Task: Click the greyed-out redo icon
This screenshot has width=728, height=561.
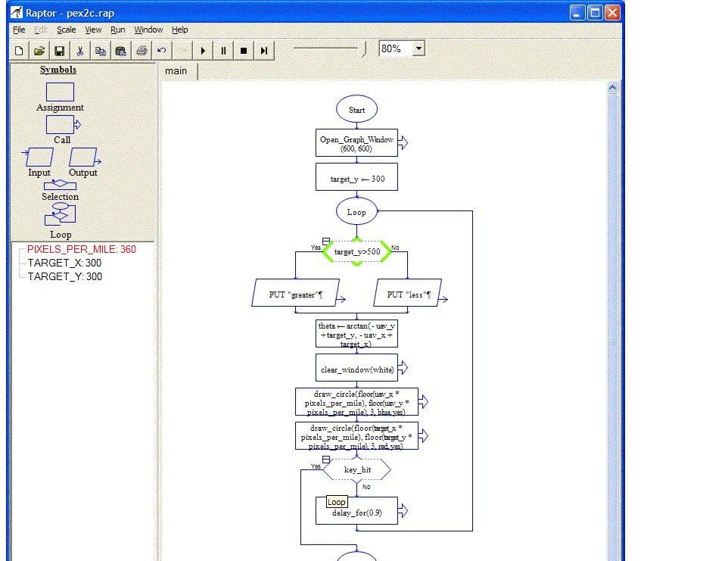Action: (x=182, y=51)
